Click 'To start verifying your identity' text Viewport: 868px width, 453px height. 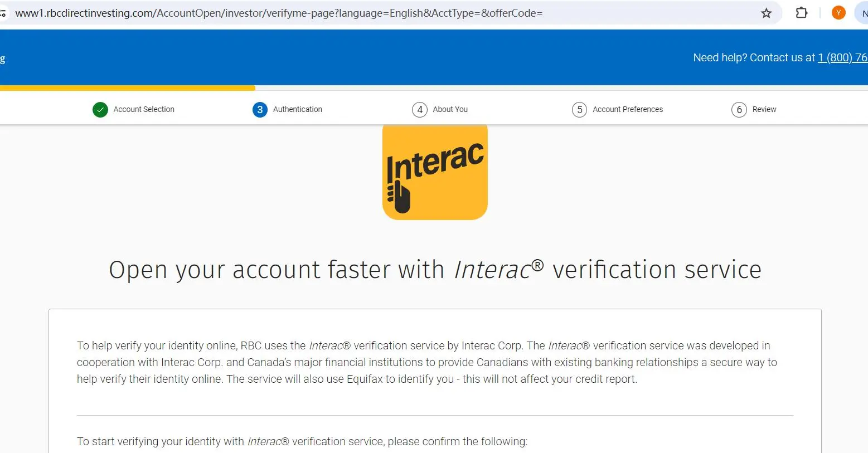302,441
